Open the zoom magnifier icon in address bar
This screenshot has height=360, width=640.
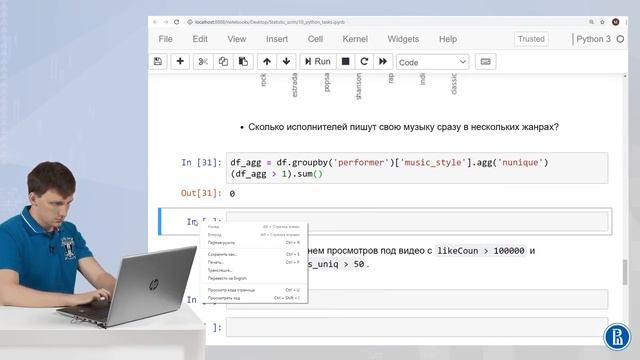[x=591, y=22]
